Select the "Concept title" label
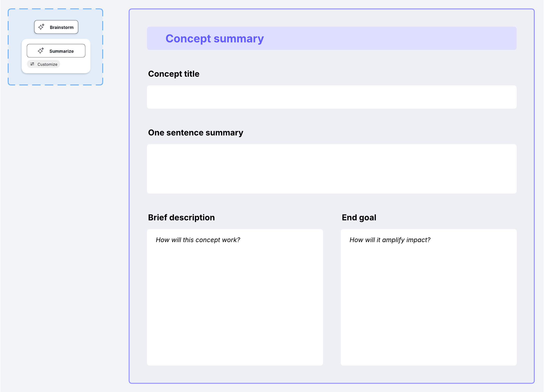 pyautogui.click(x=174, y=74)
